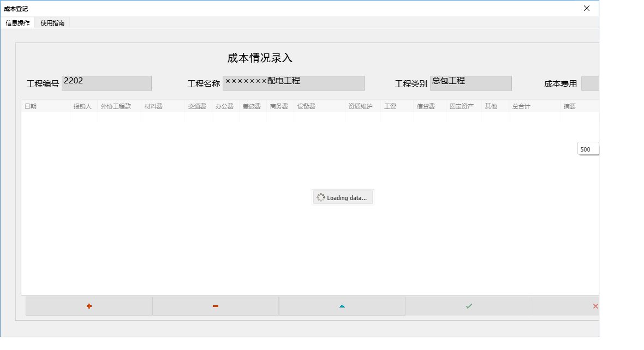The width and height of the screenshot is (644, 350).
Task: Click the red plus add-record icon
Action: coord(89,306)
